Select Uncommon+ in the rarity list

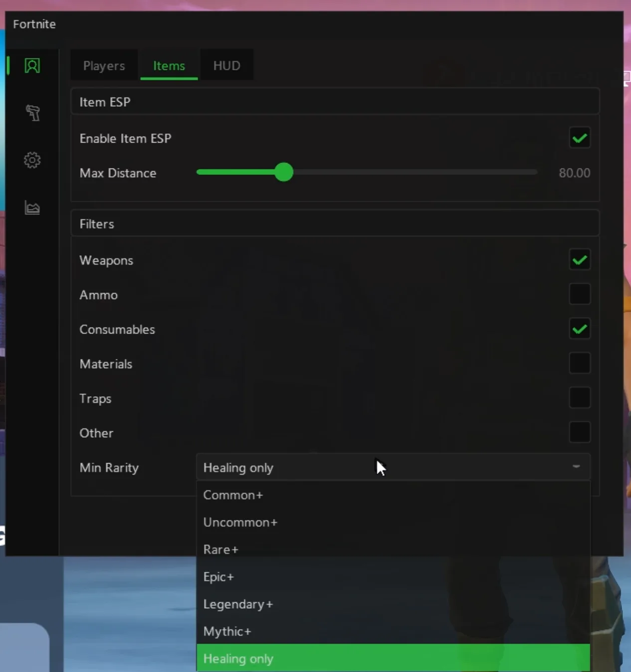coord(393,522)
